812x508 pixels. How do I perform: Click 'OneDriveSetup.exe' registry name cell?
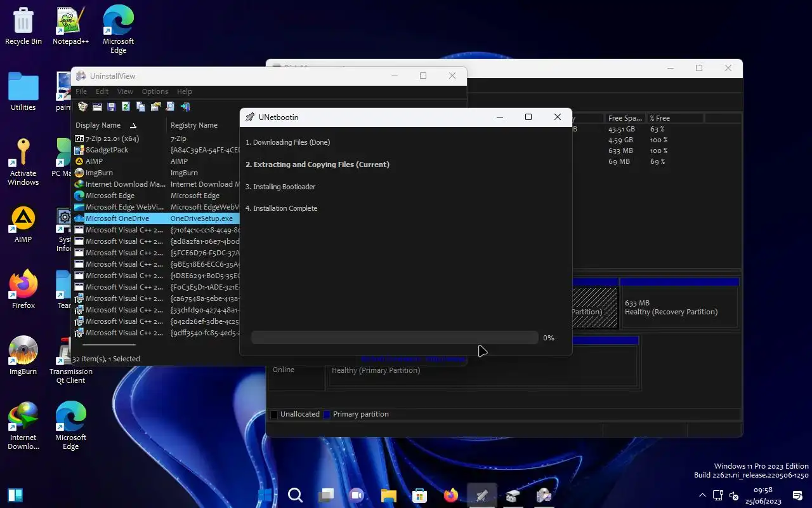pos(202,218)
